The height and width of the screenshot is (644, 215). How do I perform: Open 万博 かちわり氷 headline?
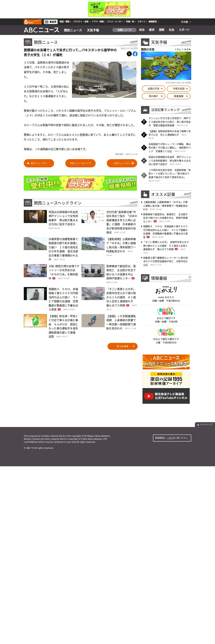pyautogui.click(x=64, y=272)
